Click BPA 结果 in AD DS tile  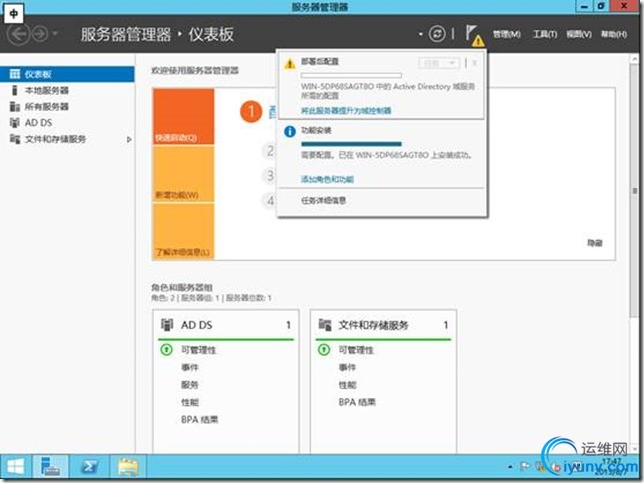(200, 420)
